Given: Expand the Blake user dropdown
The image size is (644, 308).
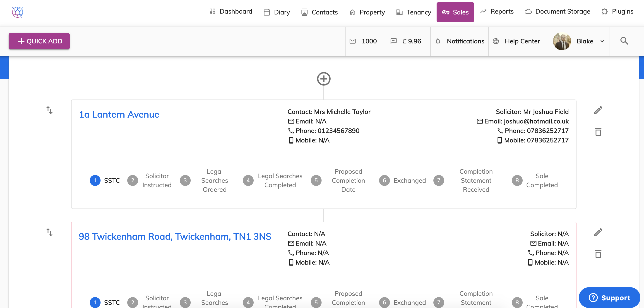Looking at the screenshot, I should [602, 41].
